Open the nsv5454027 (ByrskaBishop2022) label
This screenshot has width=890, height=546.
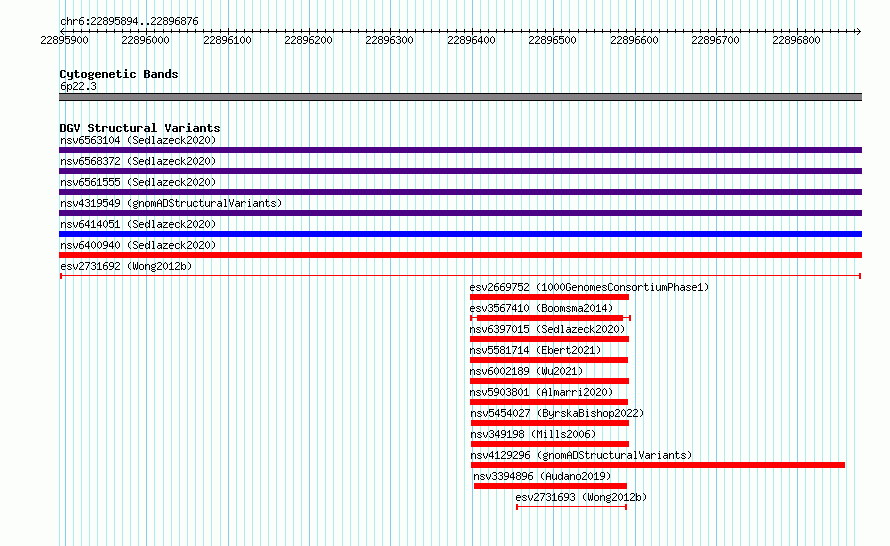coord(557,413)
